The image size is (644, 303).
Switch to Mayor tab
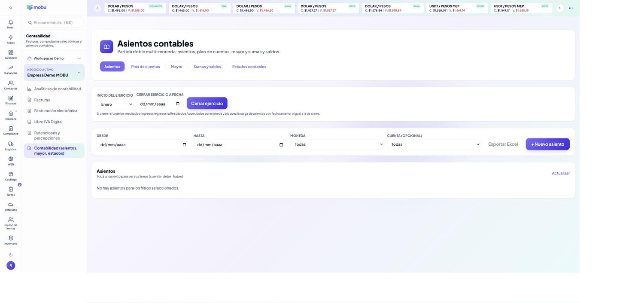click(176, 67)
